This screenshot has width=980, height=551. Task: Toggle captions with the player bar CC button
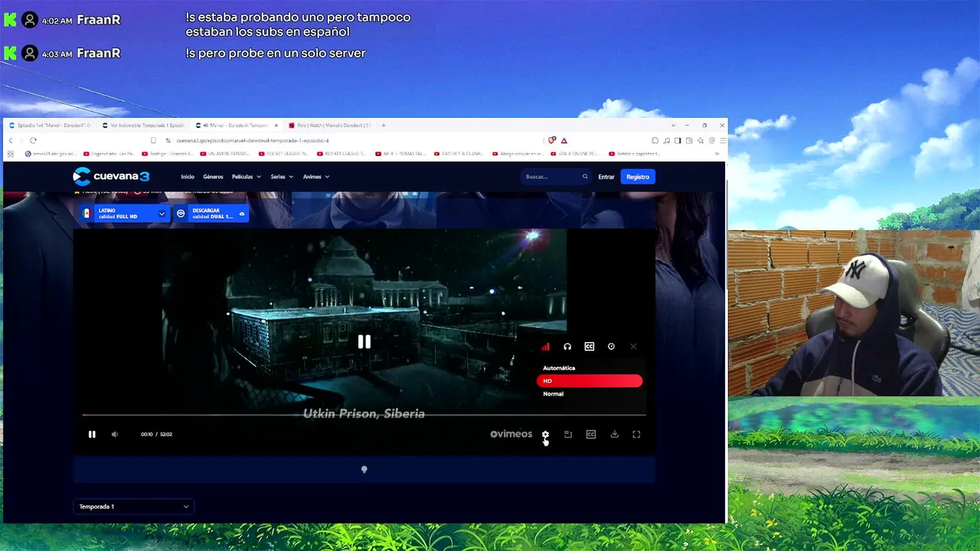591,434
